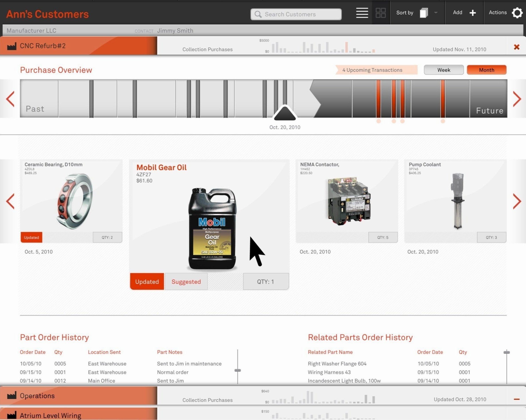Click the Manufacturer LLC customer bar
Viewport: 526px width, 420px height.
(263, 31)
